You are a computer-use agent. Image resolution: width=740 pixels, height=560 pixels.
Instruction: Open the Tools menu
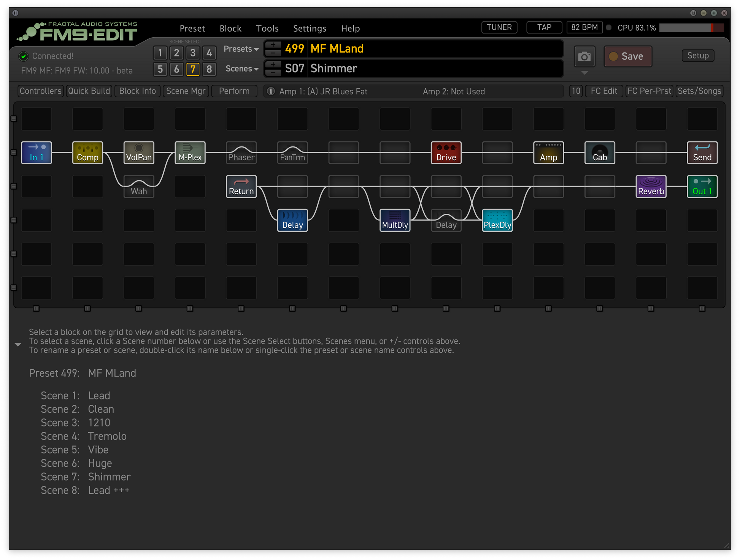[x=267, y=29]
